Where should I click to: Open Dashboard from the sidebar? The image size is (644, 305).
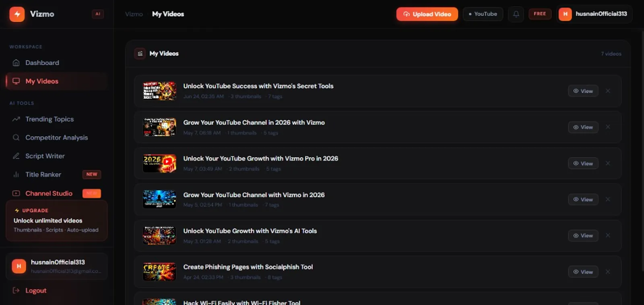(56, 63)
